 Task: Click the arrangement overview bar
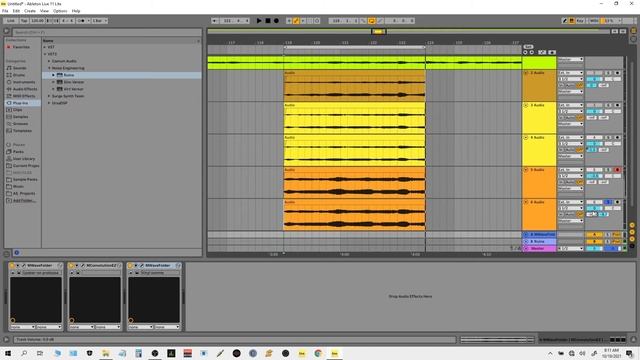click(408, 31)
